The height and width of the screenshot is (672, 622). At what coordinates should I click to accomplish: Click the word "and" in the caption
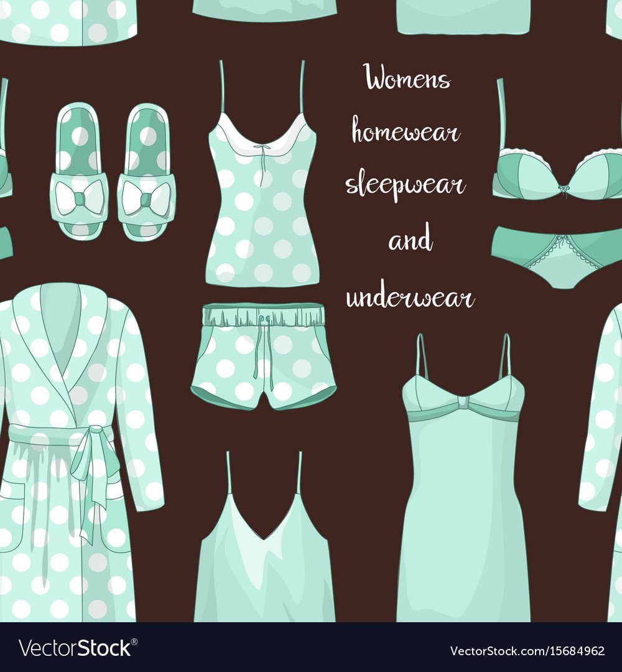coord(410,241)
